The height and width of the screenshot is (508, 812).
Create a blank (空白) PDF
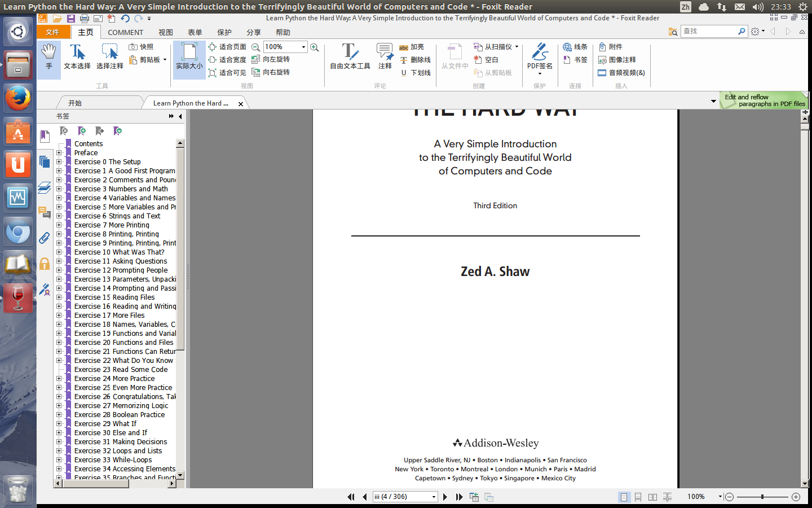pyautogui.click(x=486, y=60)
